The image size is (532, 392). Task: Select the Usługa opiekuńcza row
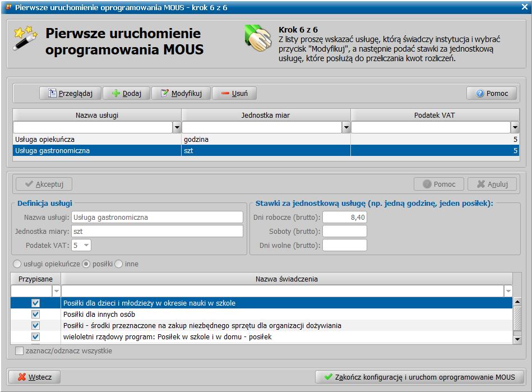pos(266,140)
